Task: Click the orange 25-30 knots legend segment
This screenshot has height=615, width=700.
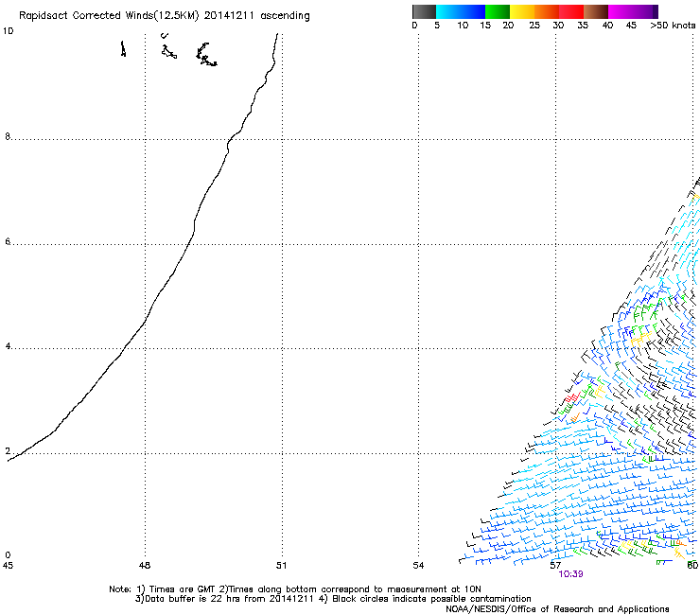Action: click(547, 11)
